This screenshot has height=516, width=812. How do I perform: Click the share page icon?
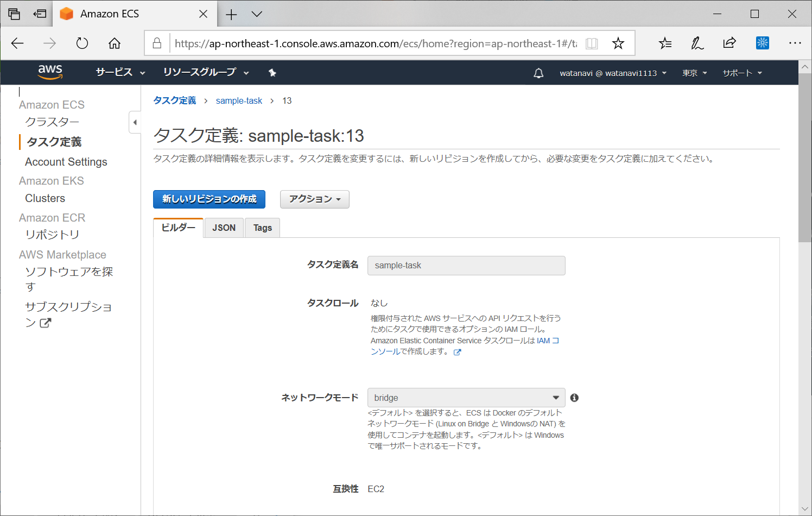point(729,43)
